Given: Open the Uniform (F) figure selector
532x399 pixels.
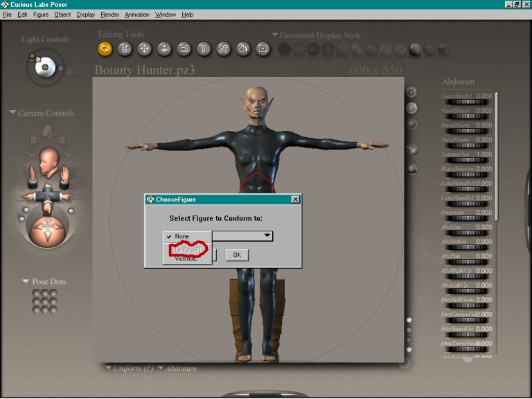Looking at the screenshot, I should 130,368.
